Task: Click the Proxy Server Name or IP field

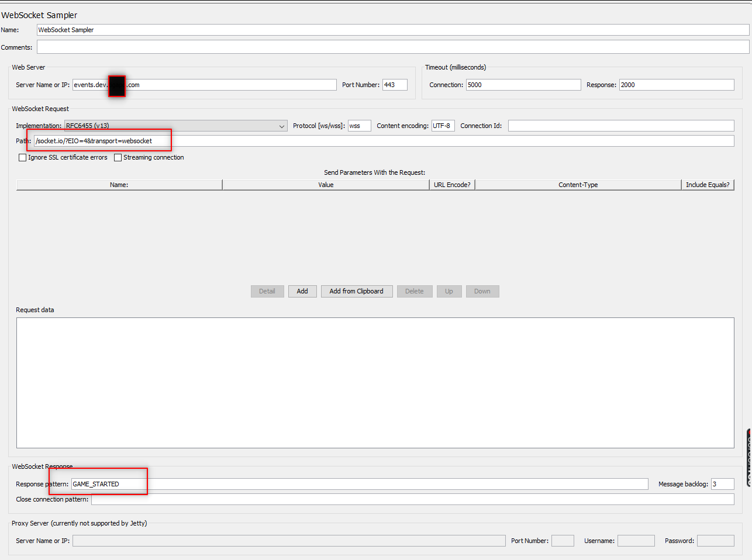Action: click(289, 541)
